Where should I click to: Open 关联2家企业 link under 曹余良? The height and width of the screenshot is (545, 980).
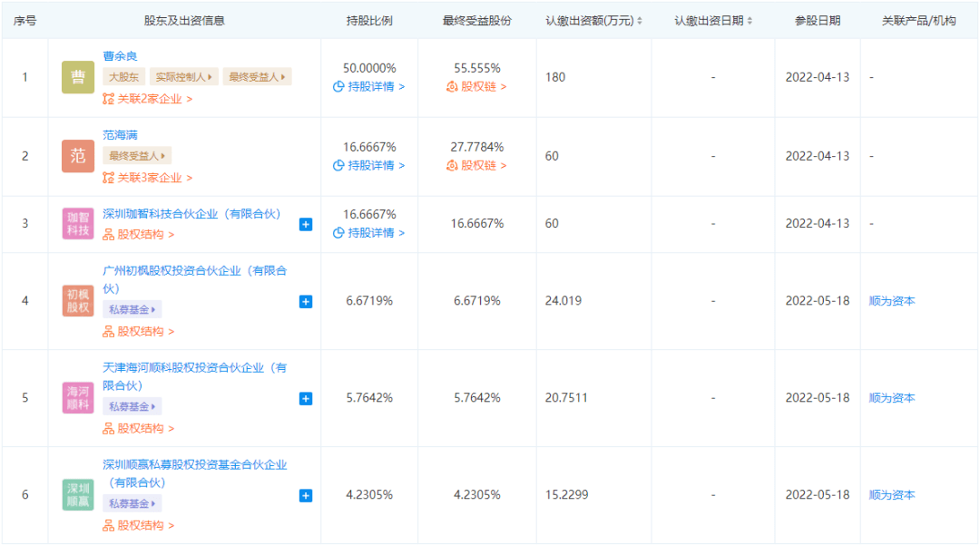(148, 99)
